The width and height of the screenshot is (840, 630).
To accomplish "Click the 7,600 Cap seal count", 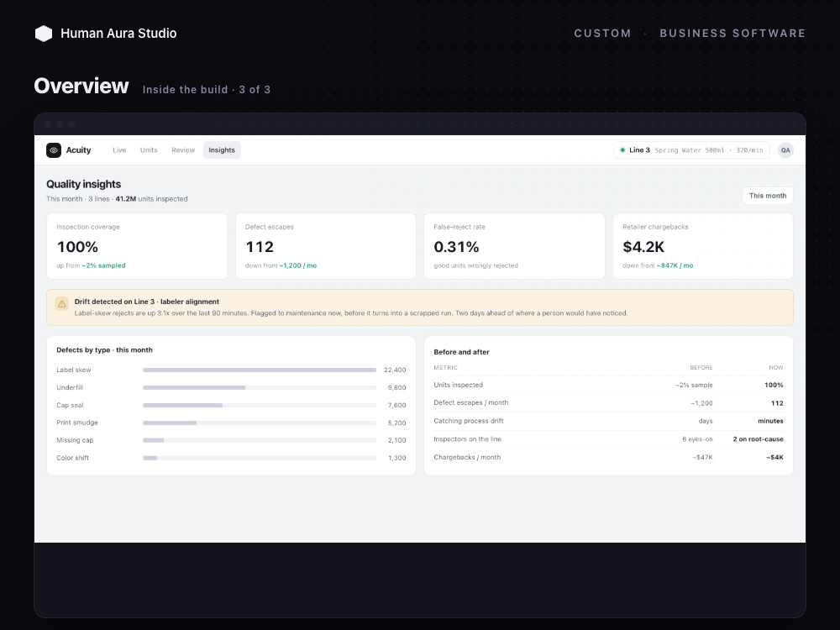I will pyautogui.click(x=397, y=405).
